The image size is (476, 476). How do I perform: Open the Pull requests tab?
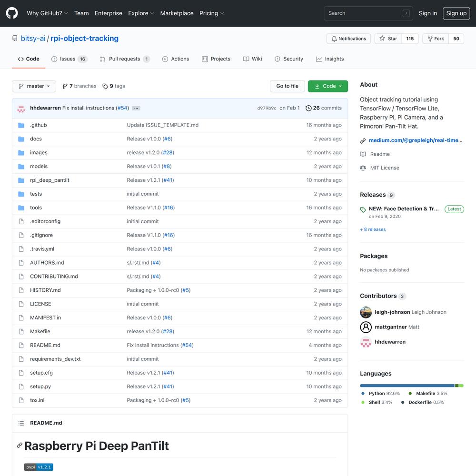pyautogui.click(x=125, y=59)
